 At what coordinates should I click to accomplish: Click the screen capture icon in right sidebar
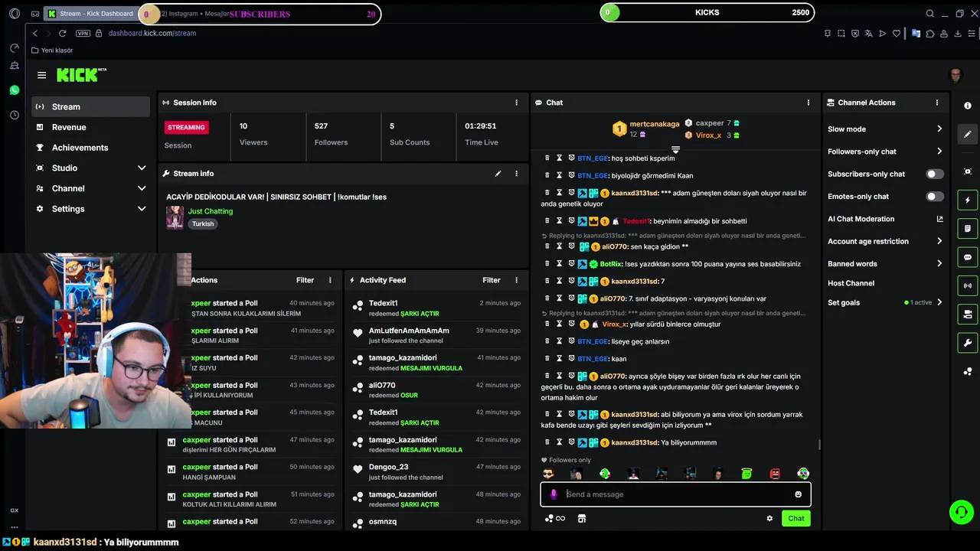(968, 171)
